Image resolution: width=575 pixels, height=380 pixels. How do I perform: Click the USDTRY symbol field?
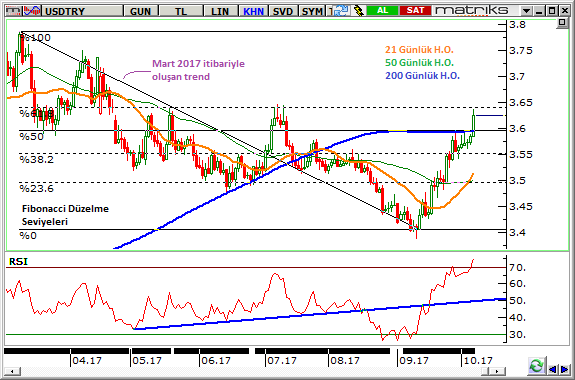coord(83,11)
